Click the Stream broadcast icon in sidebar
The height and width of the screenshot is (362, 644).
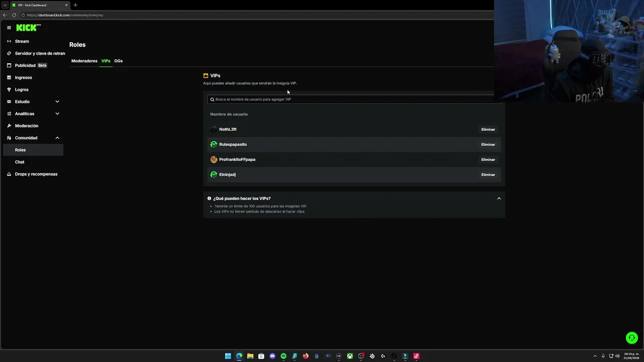9,41
